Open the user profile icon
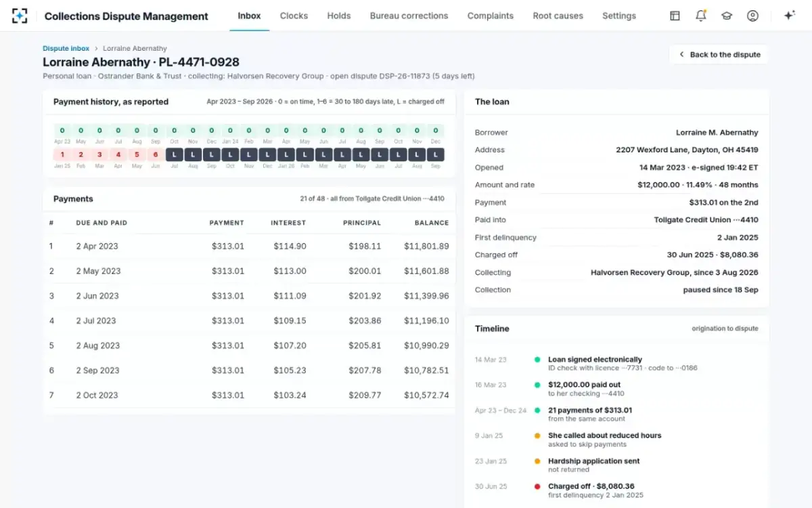 click(752, 16)
